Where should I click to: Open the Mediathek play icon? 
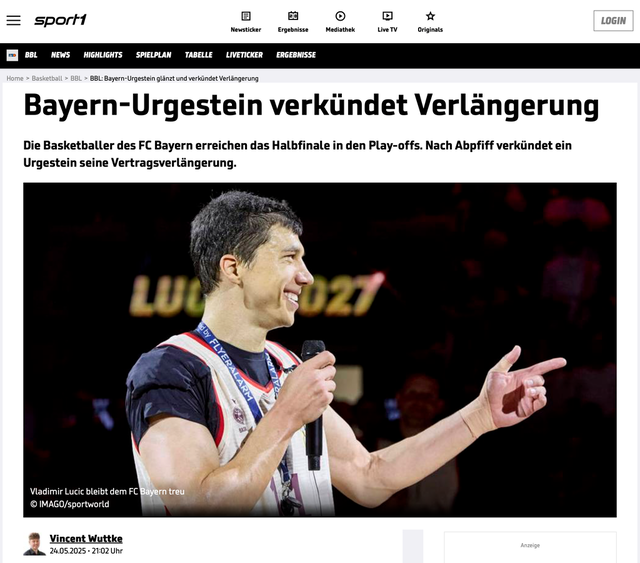click(x=340, y=16)
